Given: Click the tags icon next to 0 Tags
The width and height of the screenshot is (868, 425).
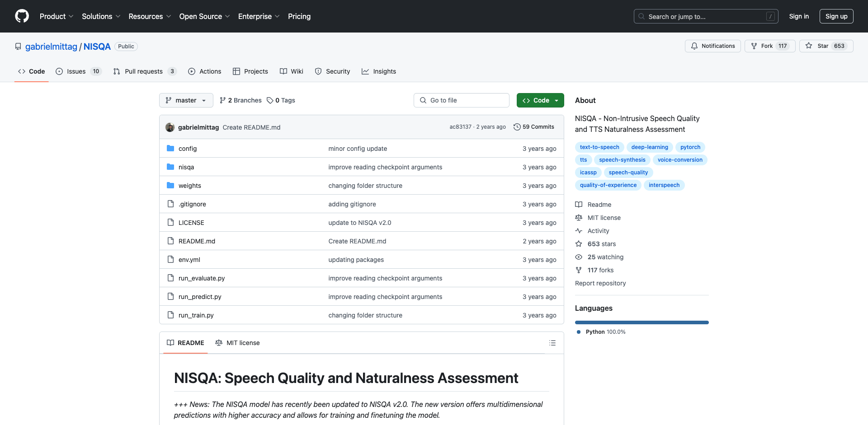Looking at the screenshot, I should pos(270,100).
